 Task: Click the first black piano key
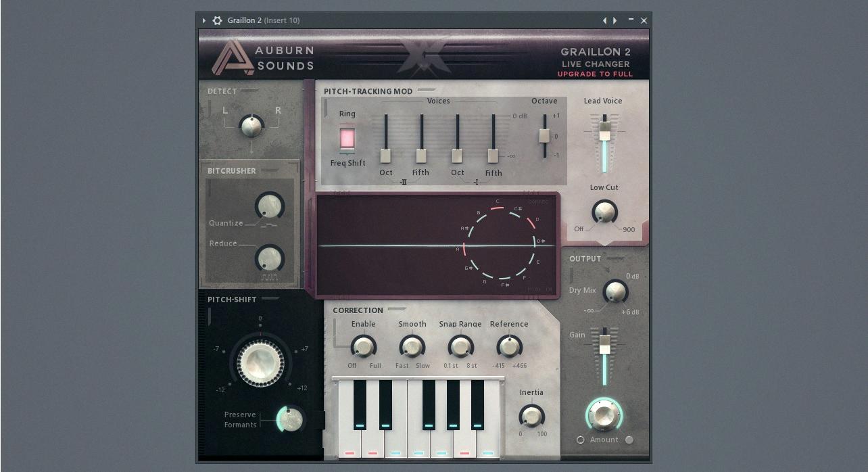point(360,404)
